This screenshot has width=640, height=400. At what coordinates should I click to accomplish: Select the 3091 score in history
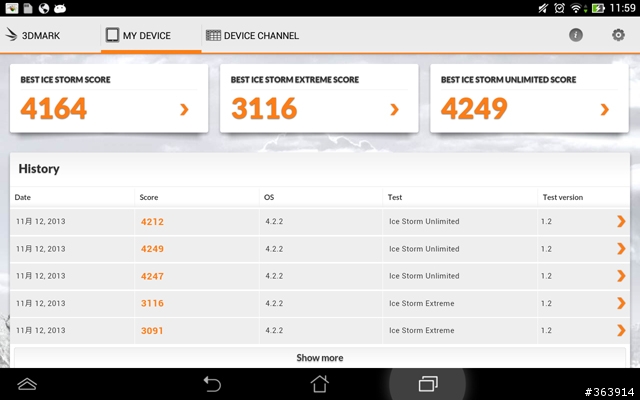tap(152, 331)
